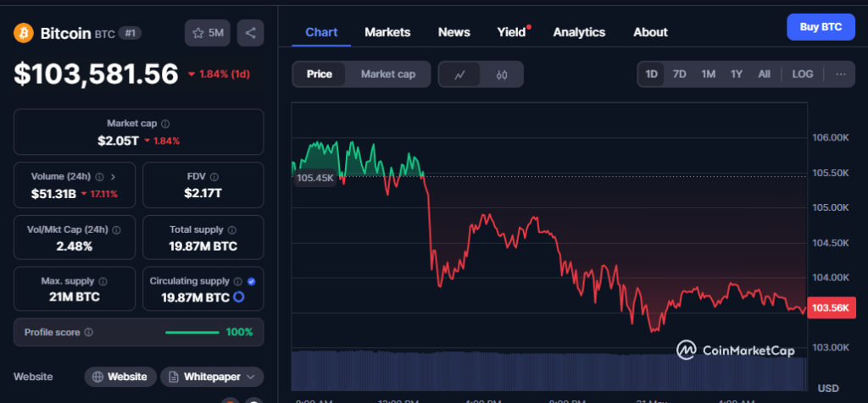This screenshot has height=403, width=868.
Task: Open the Chart tab
Action: click(321, 32)
